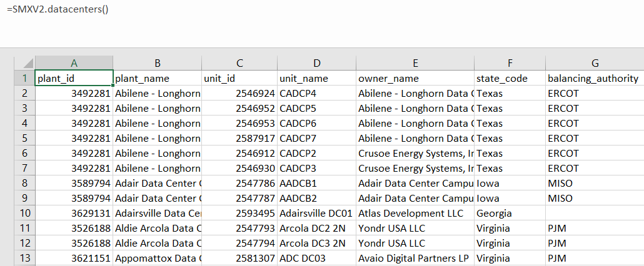Click the PJM cell in row 13

point(595,258)
